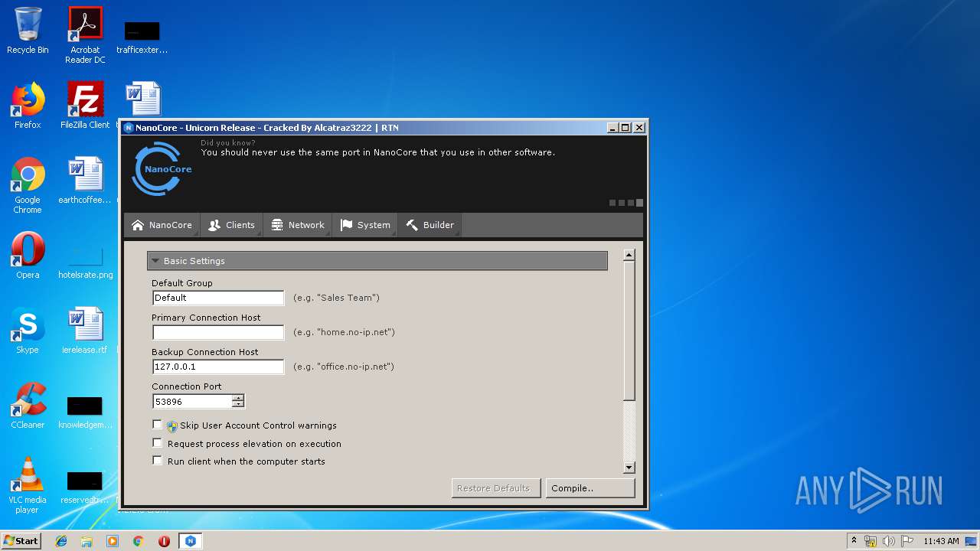Select the CCleaner desktop shortcut

pyautogui.click(x=28, y=406)
